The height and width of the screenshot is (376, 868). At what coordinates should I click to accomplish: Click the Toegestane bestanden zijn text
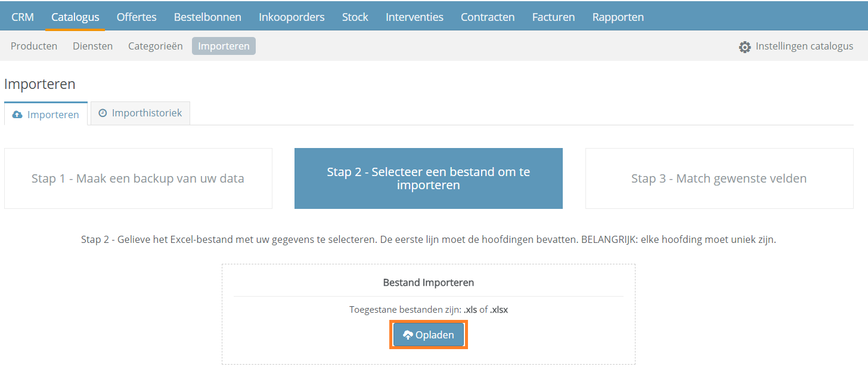pos(429,310)
